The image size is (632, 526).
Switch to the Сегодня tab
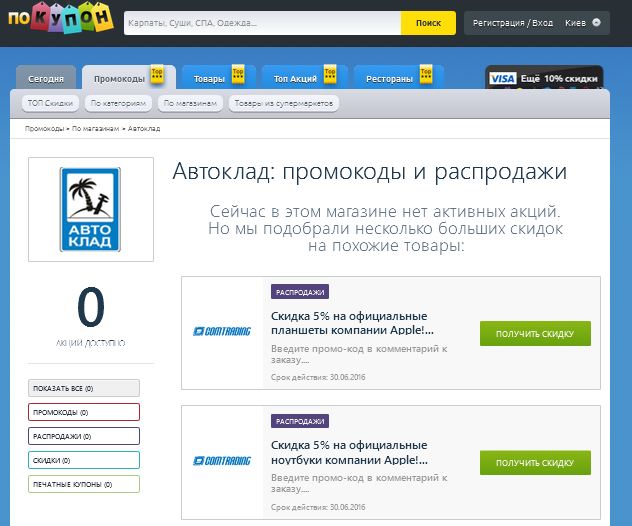coord(46,79)
